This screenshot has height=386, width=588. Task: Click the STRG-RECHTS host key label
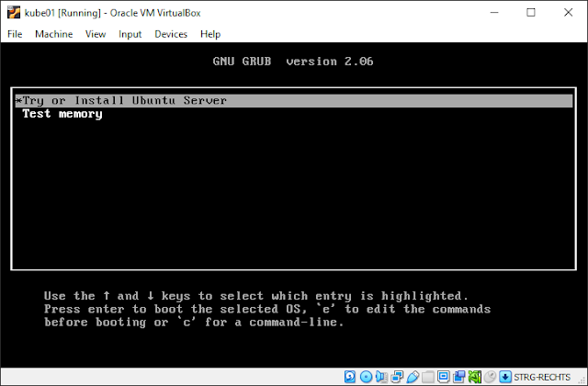[542, 377]
